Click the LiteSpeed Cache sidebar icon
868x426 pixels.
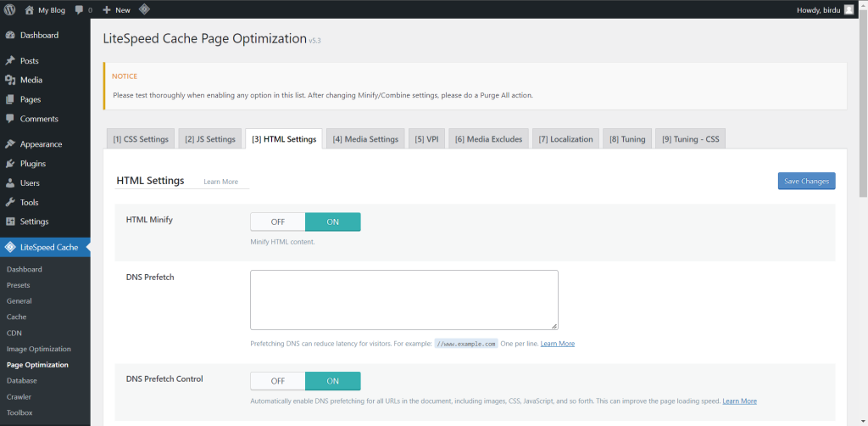coord(10,248)
